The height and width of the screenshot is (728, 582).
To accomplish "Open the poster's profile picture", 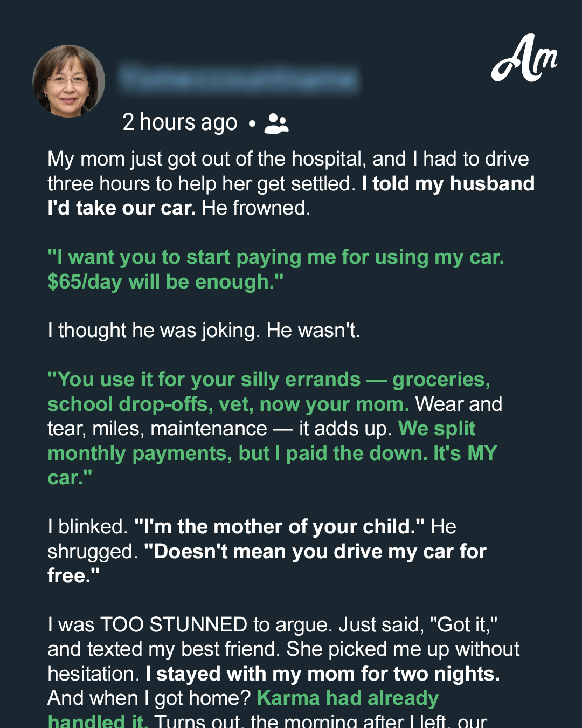I will (x=69, y=81).
